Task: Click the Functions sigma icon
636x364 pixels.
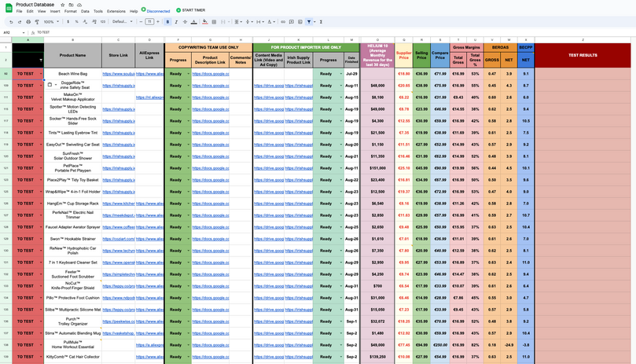Action: (321, 22)
